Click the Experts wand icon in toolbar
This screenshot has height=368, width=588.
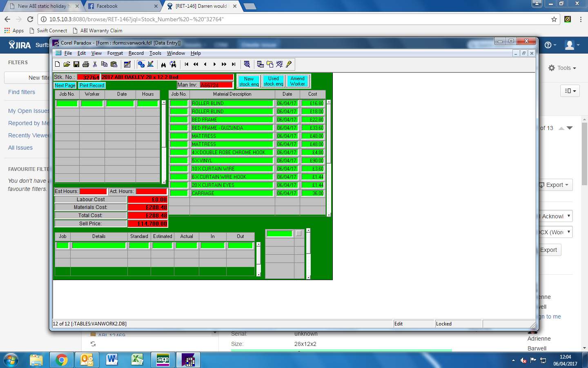pyautogui.click(x=279, y=64)
